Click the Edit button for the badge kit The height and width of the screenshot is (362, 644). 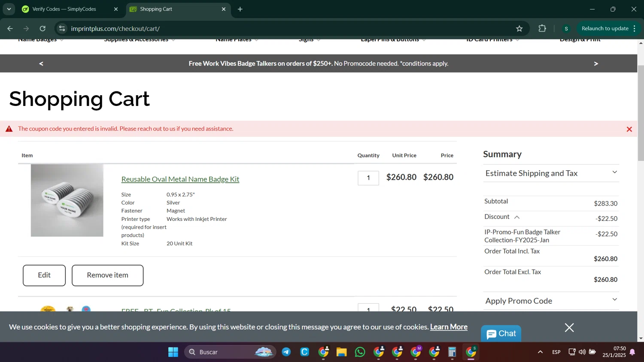(x=44, y=275)
